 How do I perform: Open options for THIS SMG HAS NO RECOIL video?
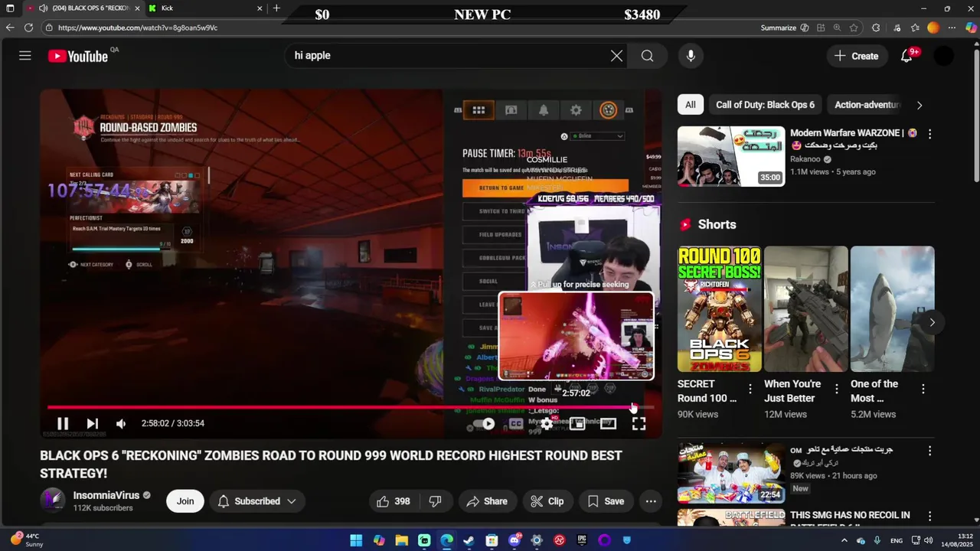929,517
